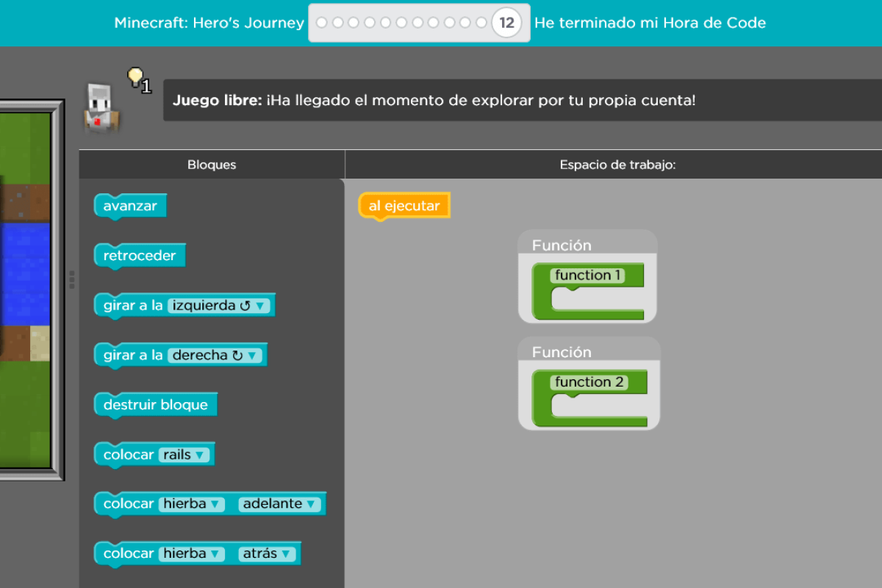Select the retroceder block
The height and width of the screenshot is (588, 882).
pos(140,256)
